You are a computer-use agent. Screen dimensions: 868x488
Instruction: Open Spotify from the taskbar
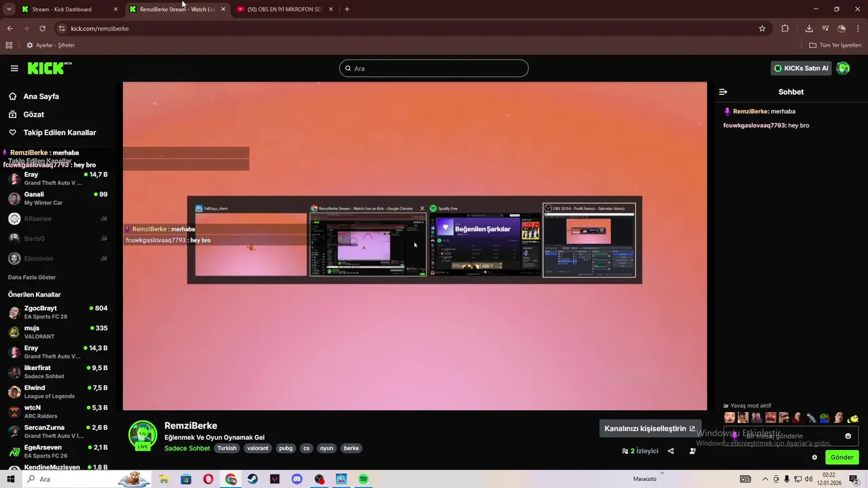363,479
